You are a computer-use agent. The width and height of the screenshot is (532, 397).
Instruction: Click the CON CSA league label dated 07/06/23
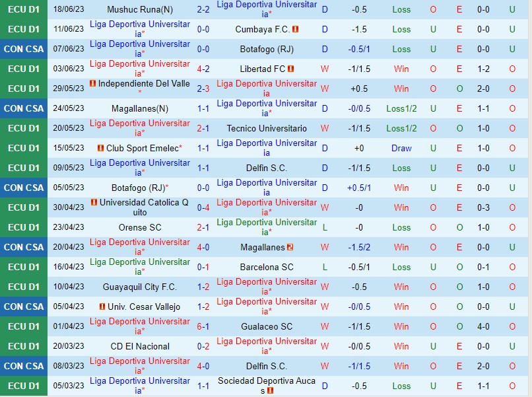pyautogui.click(x=24, y=50)
